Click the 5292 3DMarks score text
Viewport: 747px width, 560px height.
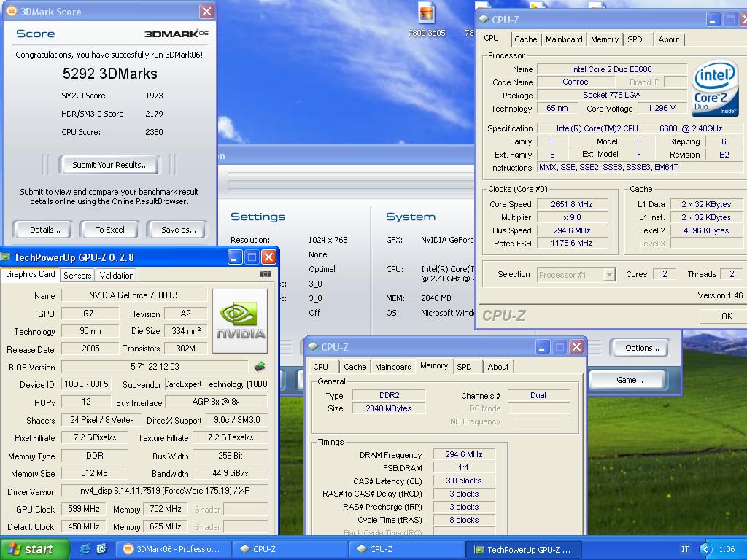[x=109, y=74]
